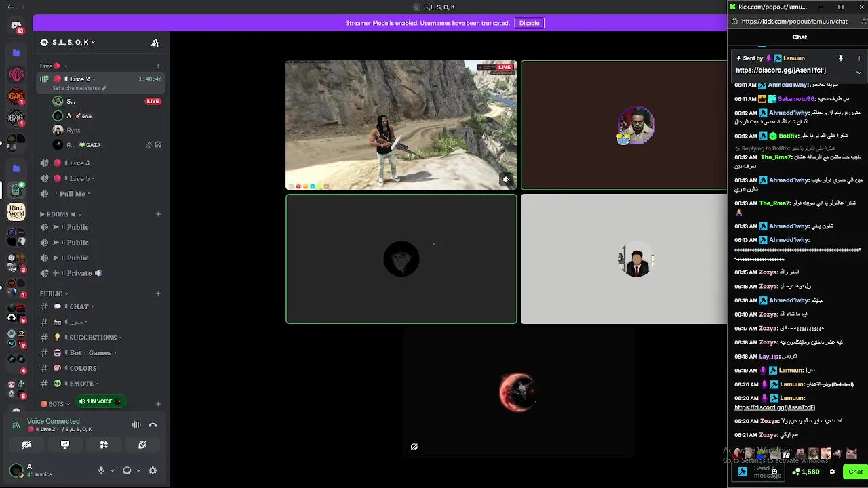Image resolution: width=868 pixels, height=488 pixels.
Task: Open pinned discord.gg invite link
Action: coord(781,70)
